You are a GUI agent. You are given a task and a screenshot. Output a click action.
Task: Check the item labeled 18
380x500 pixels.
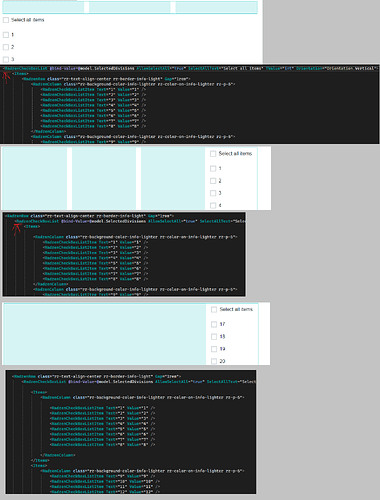point(214,337)
